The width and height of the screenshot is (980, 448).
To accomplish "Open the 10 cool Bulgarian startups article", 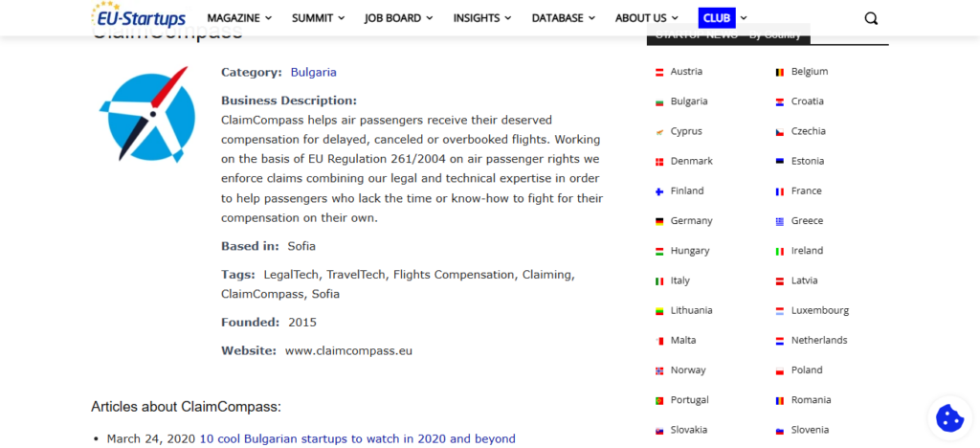I will [358, 438].
